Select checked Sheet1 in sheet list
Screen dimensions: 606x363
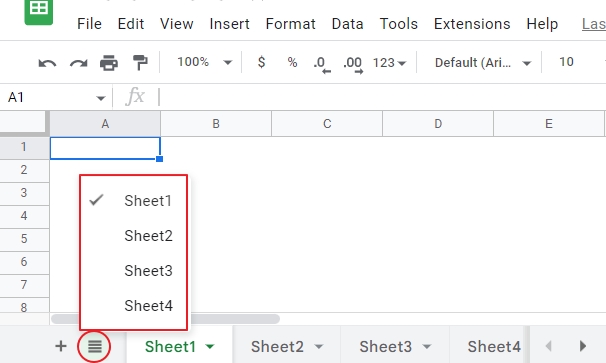click(133, 201)
